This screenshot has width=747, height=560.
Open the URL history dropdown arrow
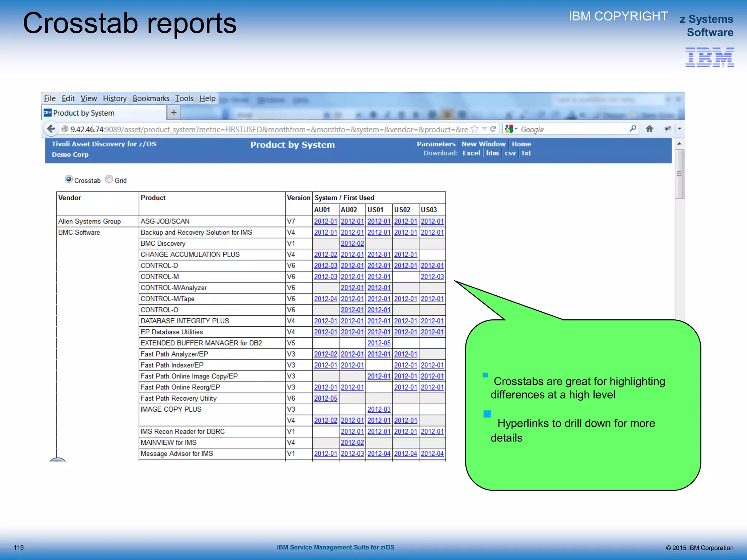[x=484, y=129]
